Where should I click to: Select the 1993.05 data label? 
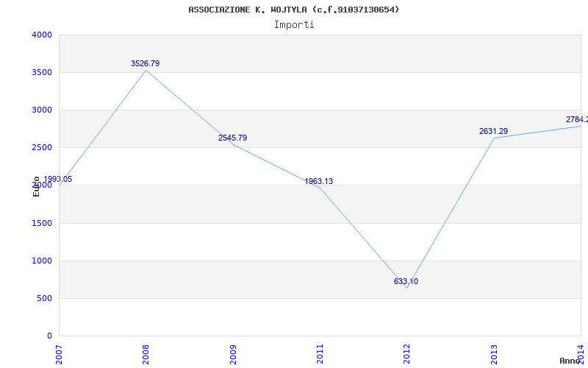click(57, 179)
